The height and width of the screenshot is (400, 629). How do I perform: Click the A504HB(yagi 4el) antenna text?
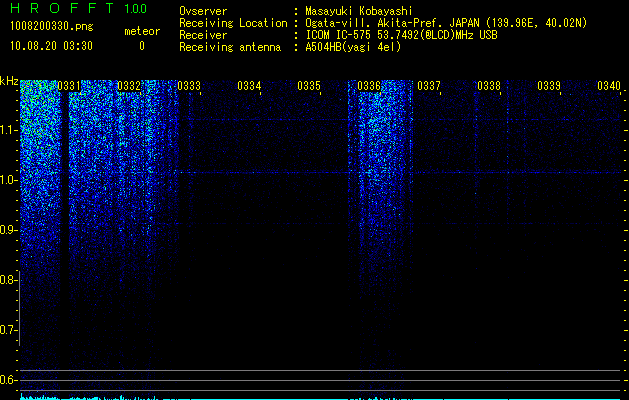click(x=353, y=47)
